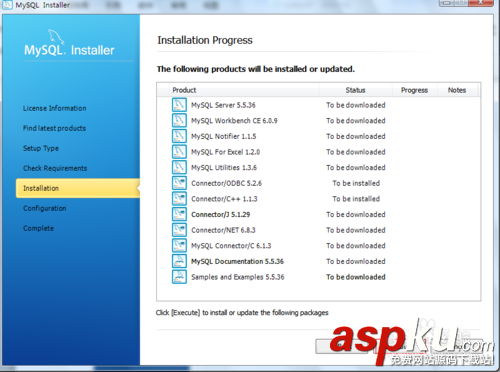Click the MySQL Notifier 1.1.5 icon

[x=179, y=136]
